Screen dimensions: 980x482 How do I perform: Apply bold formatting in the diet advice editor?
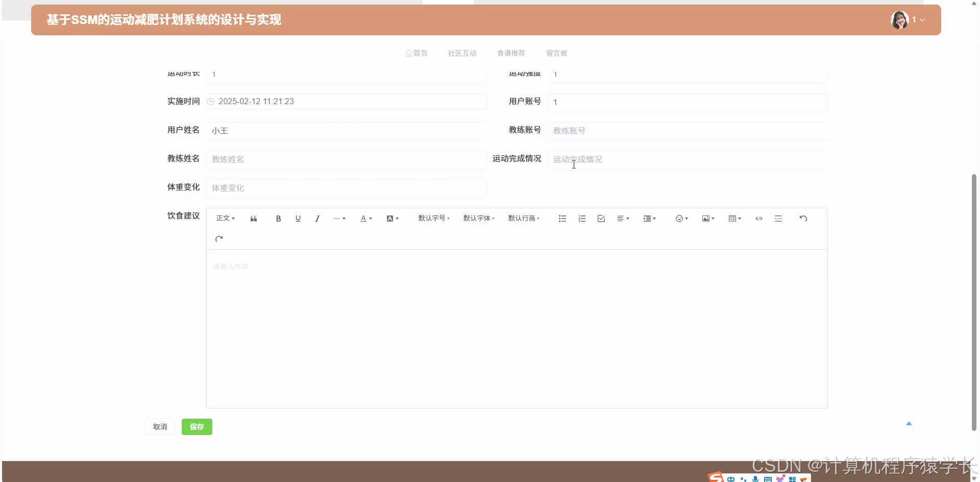278,218
